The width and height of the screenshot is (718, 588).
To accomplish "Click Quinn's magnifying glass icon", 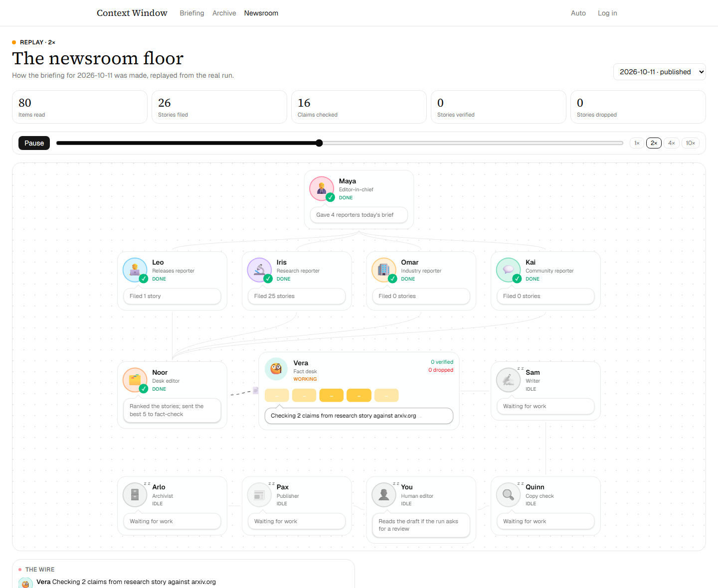I will (508, 495).
